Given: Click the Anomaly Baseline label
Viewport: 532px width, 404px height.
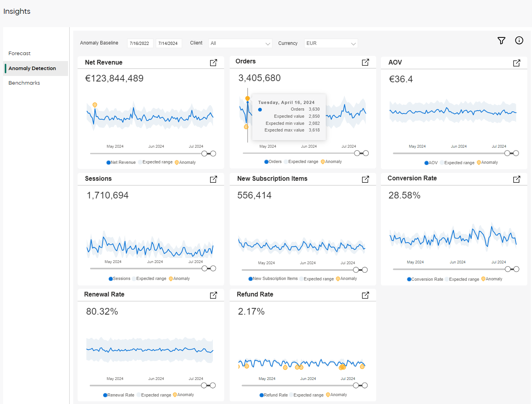Looking at the screenshot, I should [x=99, y=43].
